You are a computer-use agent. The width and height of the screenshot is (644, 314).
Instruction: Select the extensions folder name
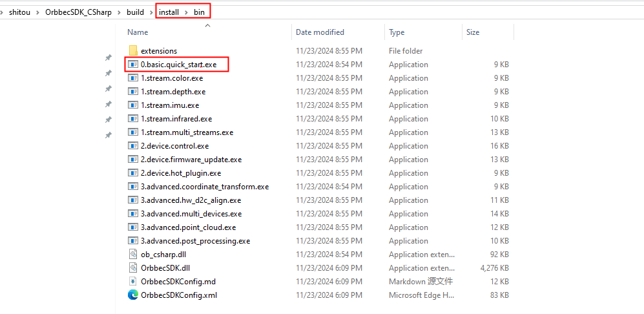click(x=158, y=50)
